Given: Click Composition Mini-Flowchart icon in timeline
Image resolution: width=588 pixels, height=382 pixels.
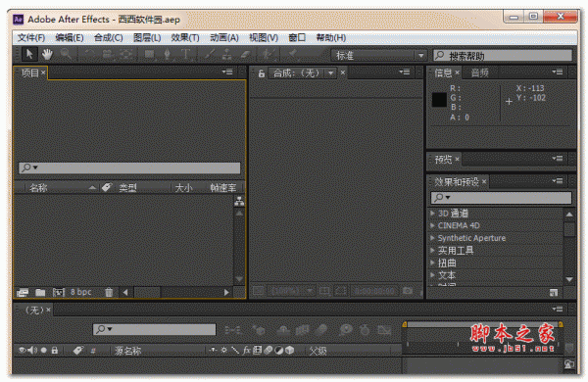Looking at the screenshot, I should click(x=233, y=330).
